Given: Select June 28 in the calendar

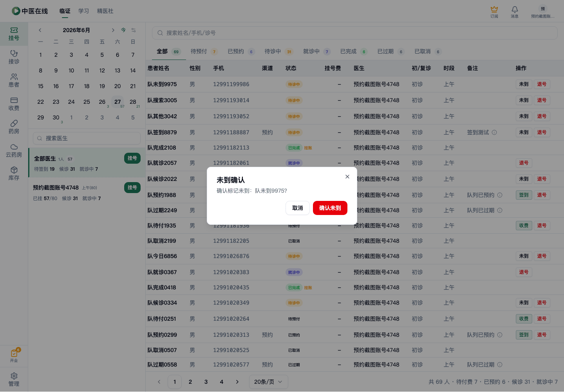Looking at the screenshot, I should 133,102.
